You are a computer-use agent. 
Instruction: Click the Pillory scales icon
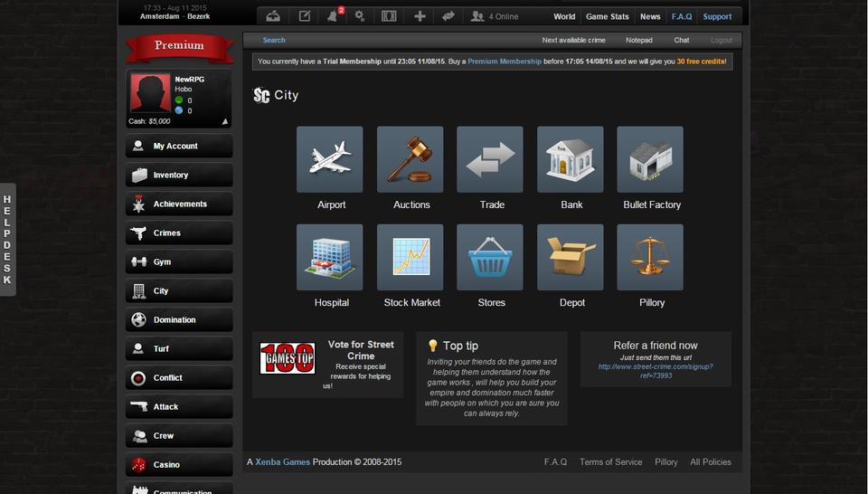[x=650, y=258]
